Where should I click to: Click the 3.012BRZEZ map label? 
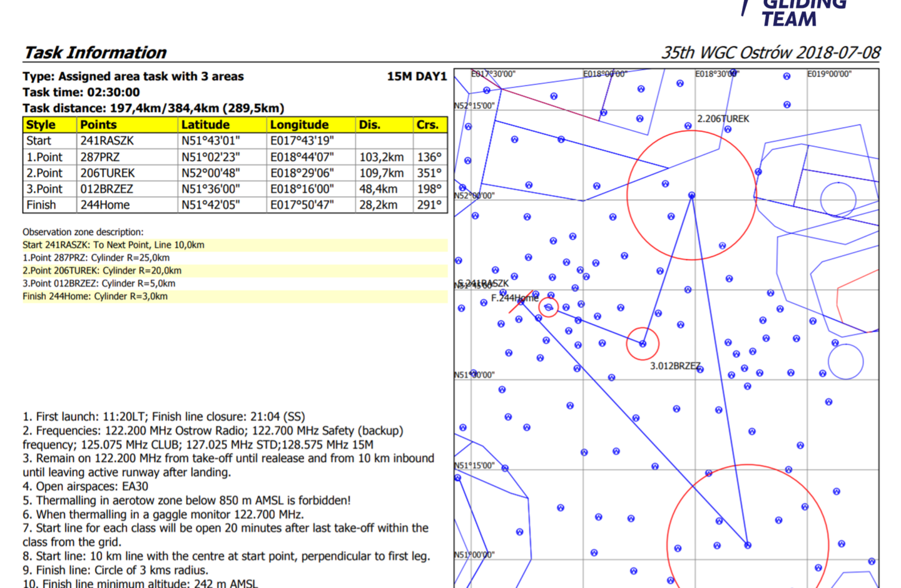coord(674,366)
